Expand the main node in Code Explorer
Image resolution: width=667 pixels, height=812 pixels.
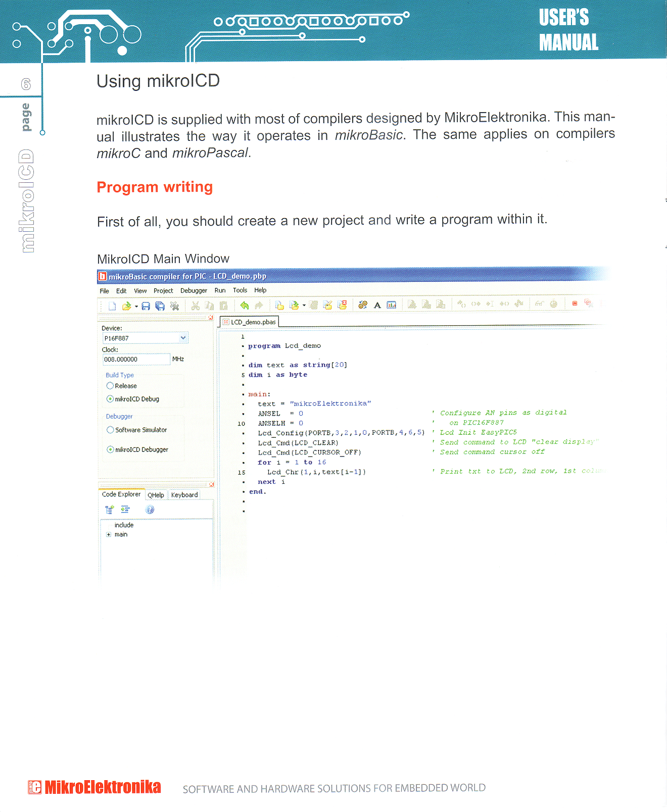pos(109,534)
